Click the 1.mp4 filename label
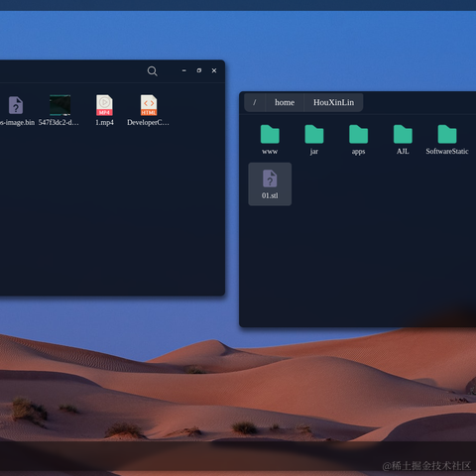This screenshot has width=476, height=476. (x=104, y=122)
